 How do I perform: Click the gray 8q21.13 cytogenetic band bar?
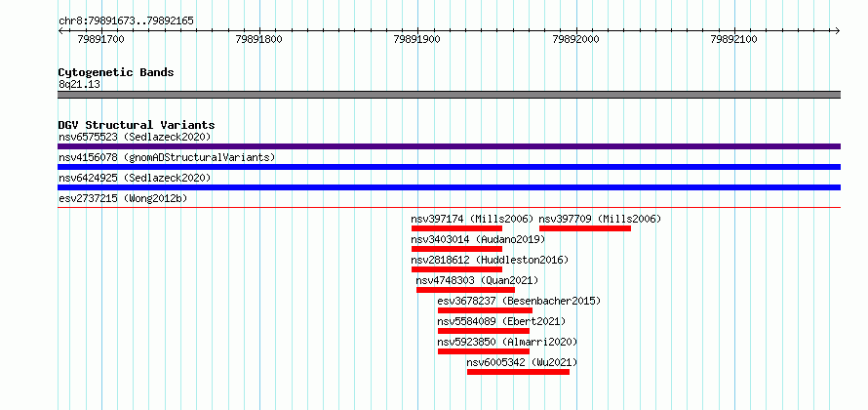tap(449, 95)
